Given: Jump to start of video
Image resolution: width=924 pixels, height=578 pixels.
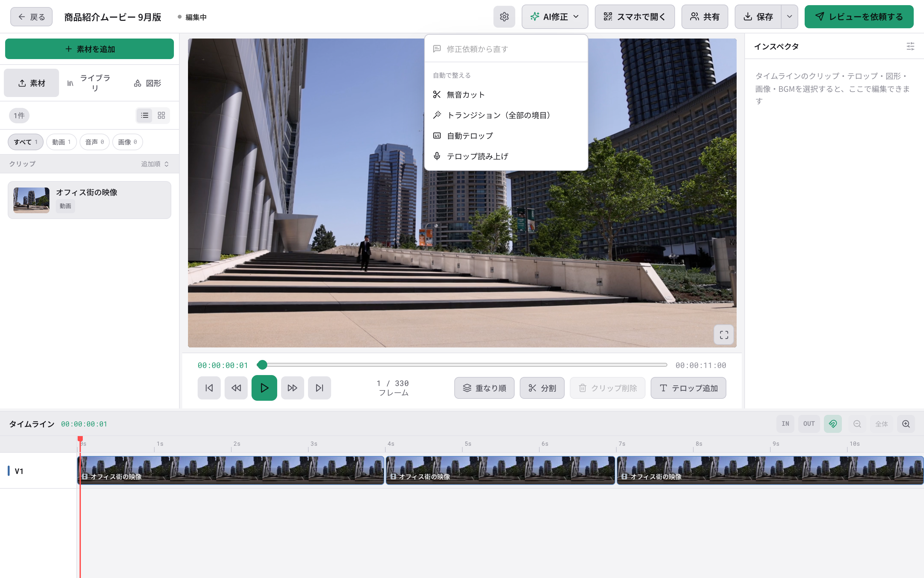Looking at the screenshot, I should pyautogui.click(x=209, y=388).
